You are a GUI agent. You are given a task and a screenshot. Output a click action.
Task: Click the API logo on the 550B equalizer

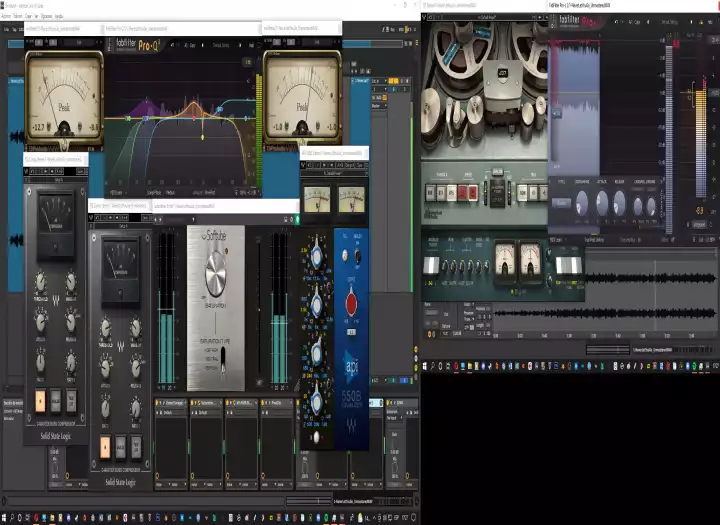point(352,366)
